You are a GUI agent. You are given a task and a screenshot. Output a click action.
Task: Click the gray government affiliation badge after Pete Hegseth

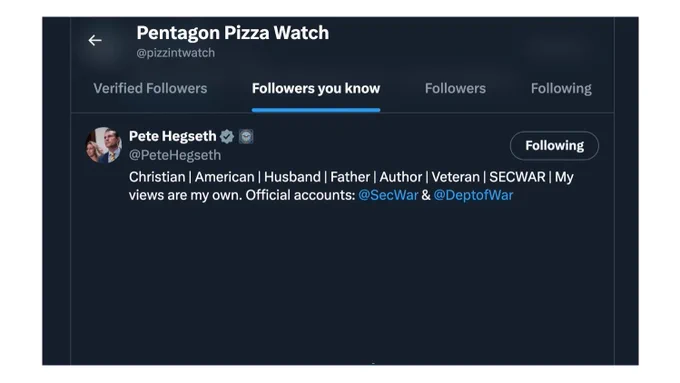pos(246,137)
